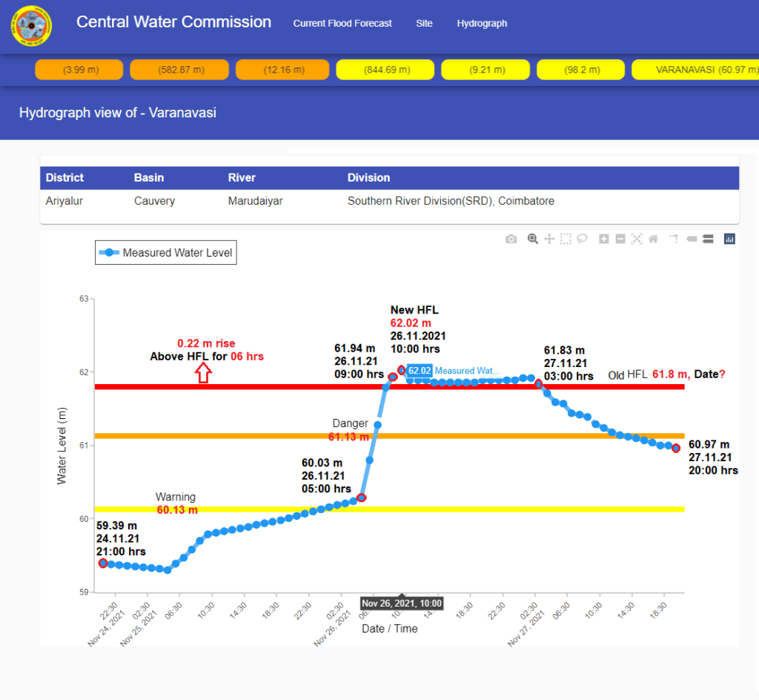This screenshot has height=700, width=759.
Task: Click the VARANAVASI (60.97 m) station button
Action: [x=697, y=70]
